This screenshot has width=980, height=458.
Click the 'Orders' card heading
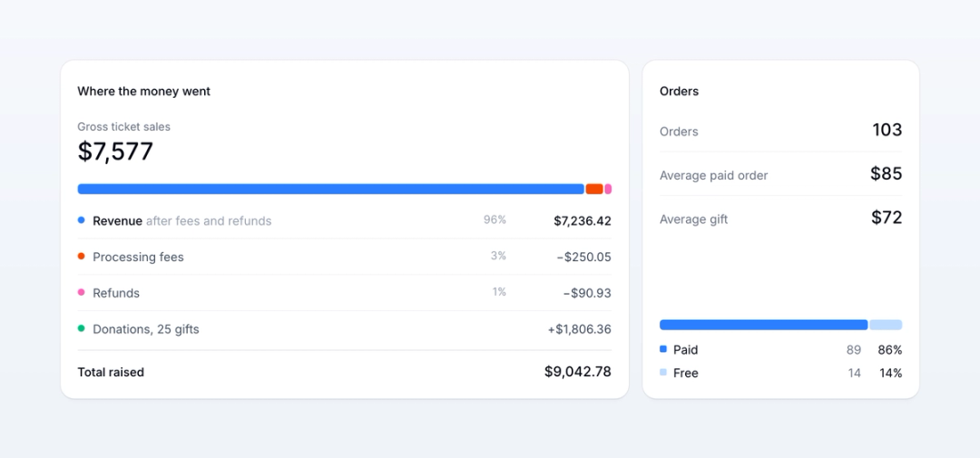680,92
